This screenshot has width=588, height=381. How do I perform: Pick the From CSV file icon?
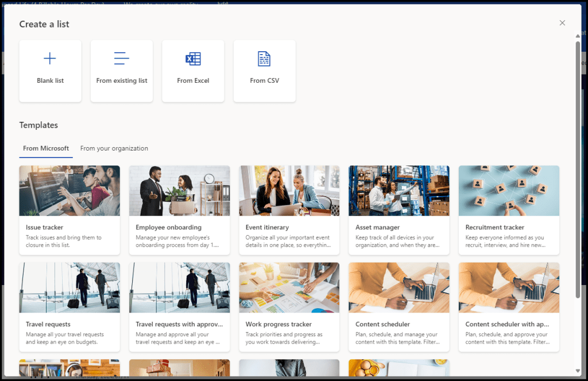click(x=264, y=59)
